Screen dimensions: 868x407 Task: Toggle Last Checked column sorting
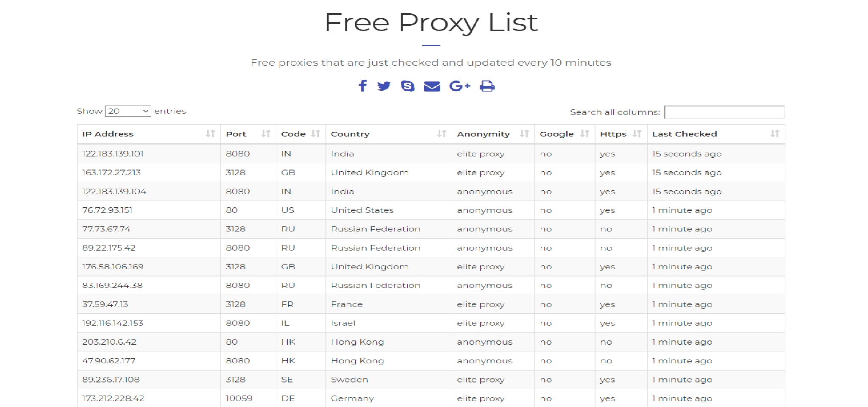click(775, 134)
